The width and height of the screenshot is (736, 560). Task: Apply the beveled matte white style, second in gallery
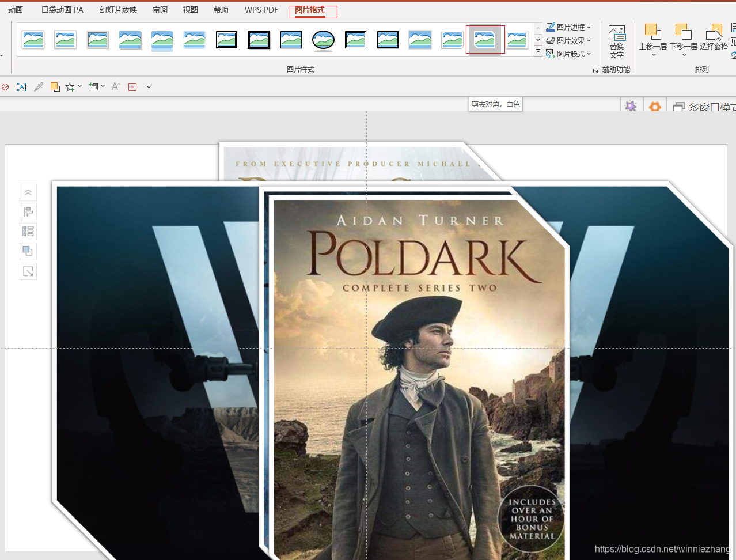point(66,40)
